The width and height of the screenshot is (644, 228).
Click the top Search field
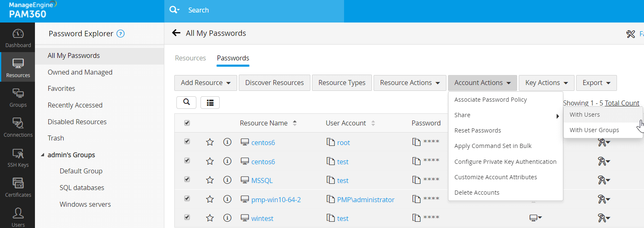258,10
